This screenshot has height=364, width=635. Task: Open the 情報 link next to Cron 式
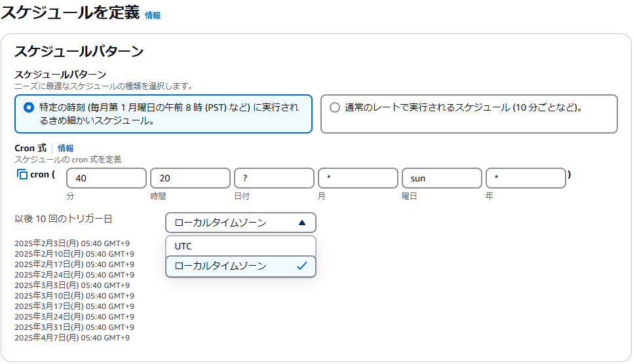tap(66, 149)
